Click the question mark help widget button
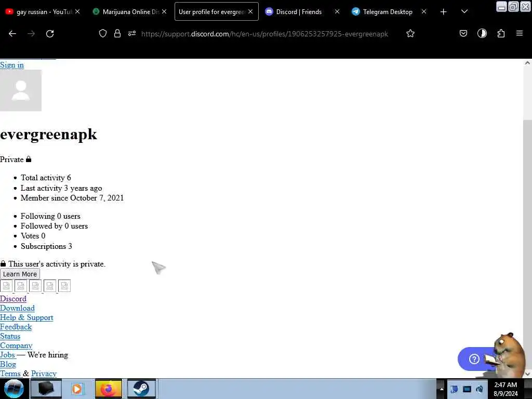Image resolution: width=532 pixels, height=399 pixels. click(474, 358)
